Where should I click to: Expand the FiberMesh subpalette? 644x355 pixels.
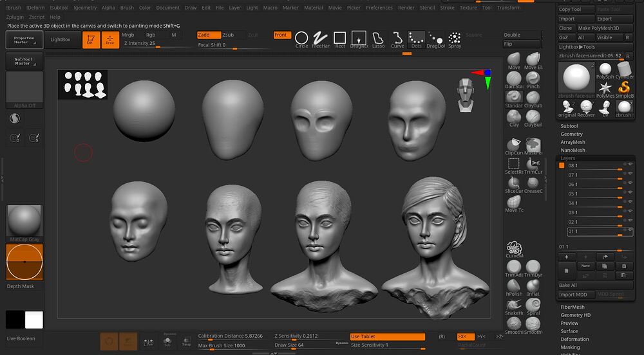click(572, 307)
